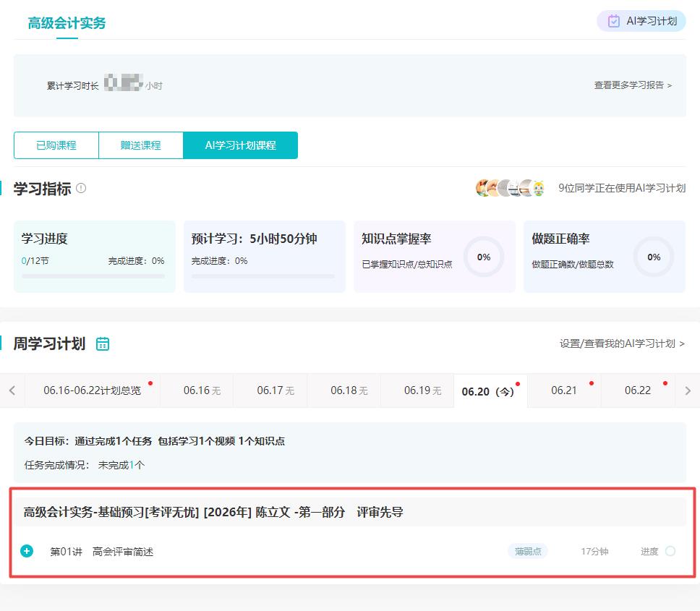Click the green plus icon before 第01讲
The width and height of the screenshot is (700, 611).
(x=27, y=551)
